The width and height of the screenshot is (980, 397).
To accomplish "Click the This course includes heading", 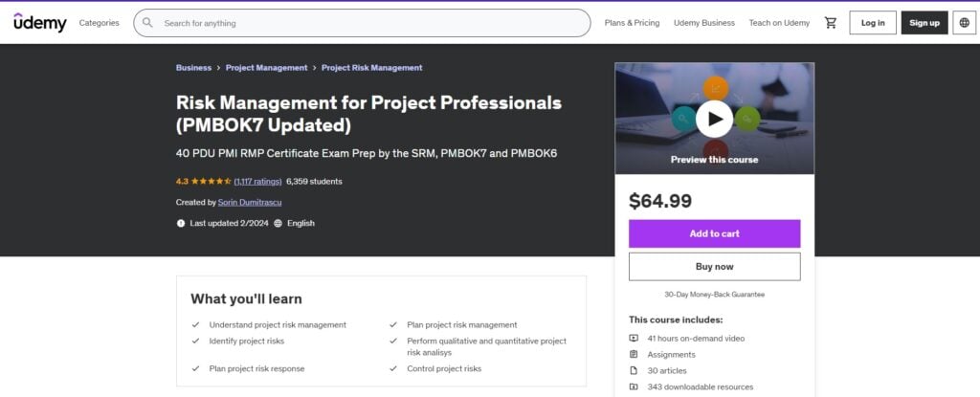I will click(676, 320).
